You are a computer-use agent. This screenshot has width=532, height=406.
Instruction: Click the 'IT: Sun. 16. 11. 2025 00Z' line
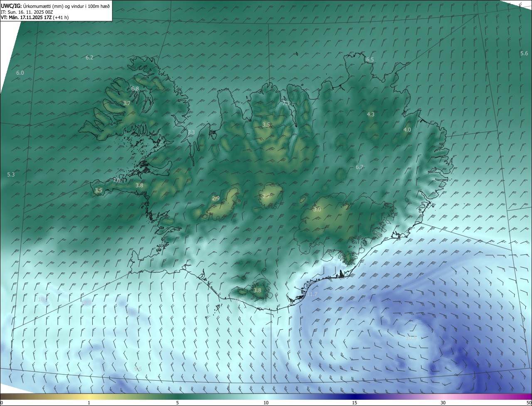pos(27,12)
